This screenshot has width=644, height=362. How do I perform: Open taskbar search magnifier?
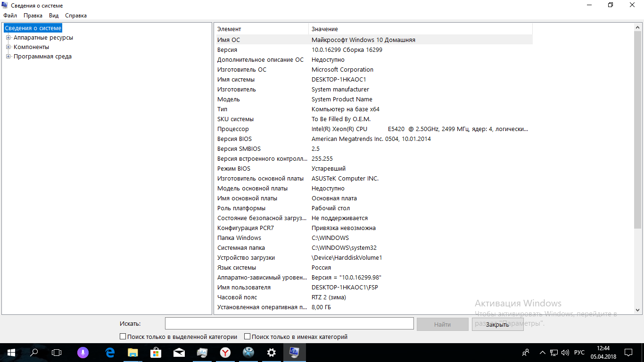coord(34,353)
